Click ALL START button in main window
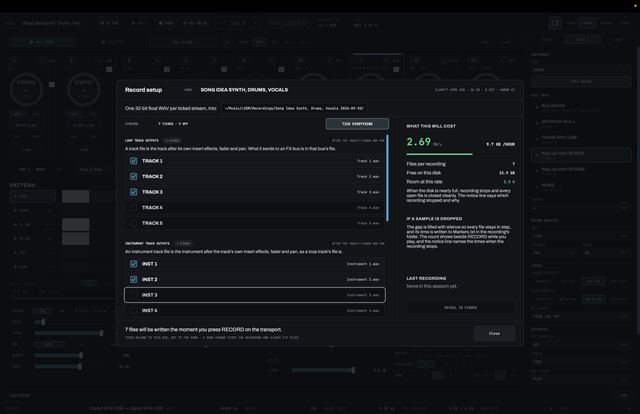This screenshot has height=414, width=640. [42, 42]
